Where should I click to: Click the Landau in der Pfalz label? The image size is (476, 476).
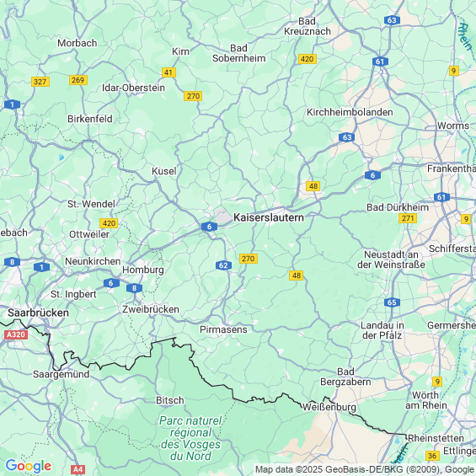(382, 330)
